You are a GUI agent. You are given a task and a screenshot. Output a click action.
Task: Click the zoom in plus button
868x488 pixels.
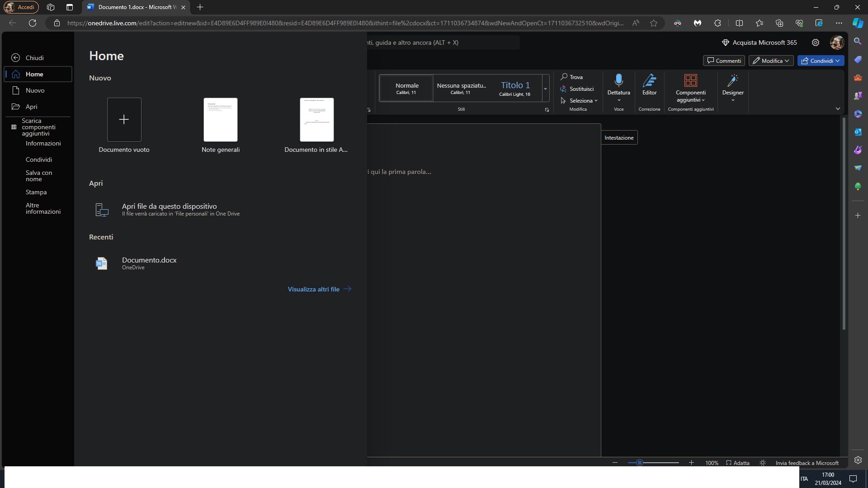(691, 463)
